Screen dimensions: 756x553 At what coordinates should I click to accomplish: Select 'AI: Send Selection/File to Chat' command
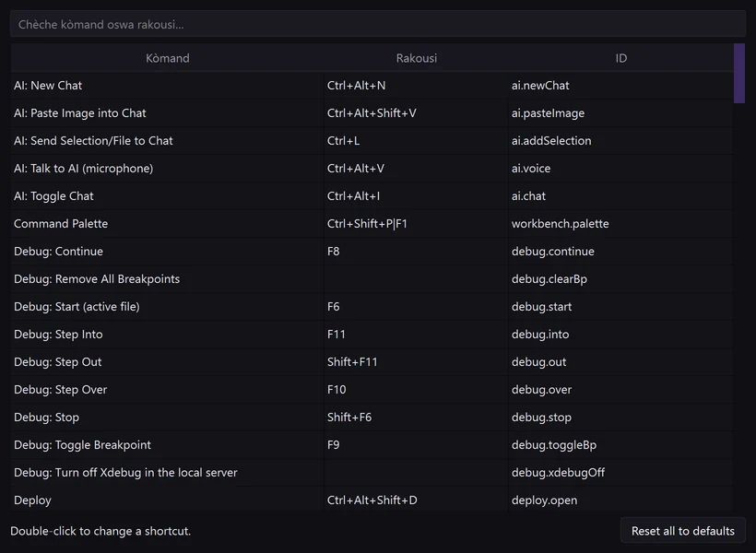click(x=167, y=141)
